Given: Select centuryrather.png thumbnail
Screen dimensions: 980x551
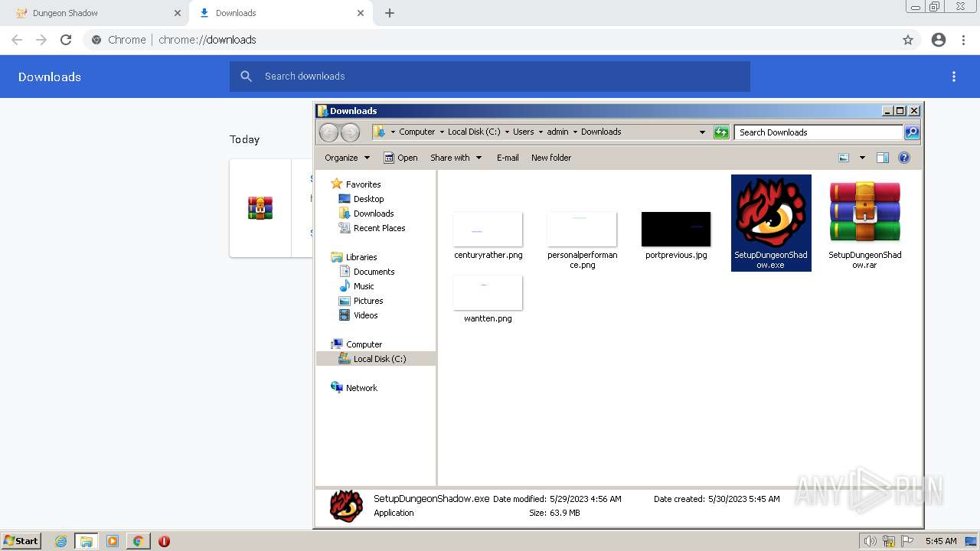Looking at the screenshot, I should tap(488, 230).
